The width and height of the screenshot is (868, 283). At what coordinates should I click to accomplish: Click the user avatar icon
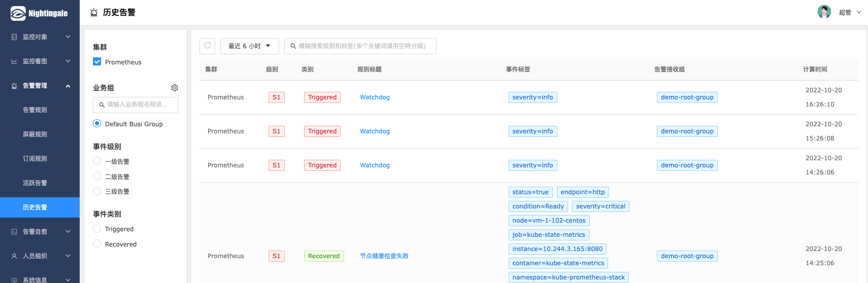824,12
